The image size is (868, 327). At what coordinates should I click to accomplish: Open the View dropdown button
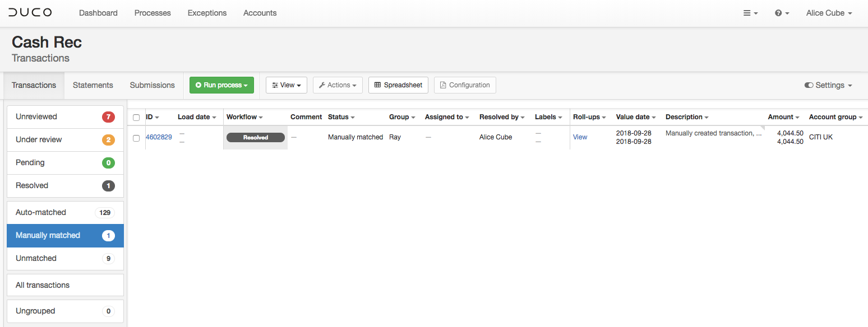(287, 85)
